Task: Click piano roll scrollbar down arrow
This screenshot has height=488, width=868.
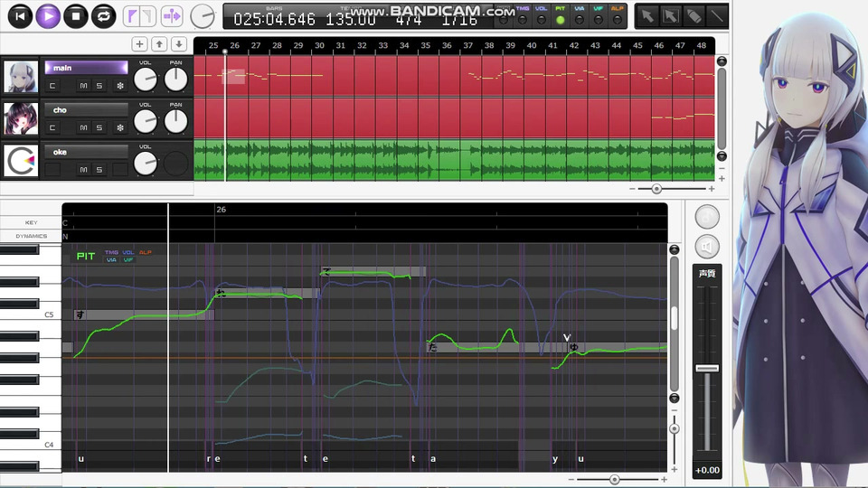Action: pos(675,399)
